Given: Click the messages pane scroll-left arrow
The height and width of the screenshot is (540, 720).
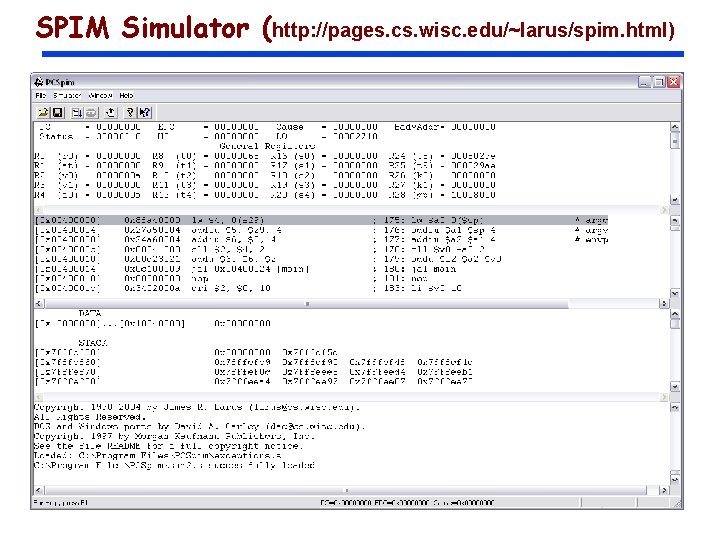Looking at the screenshot, I should (39, 490).
